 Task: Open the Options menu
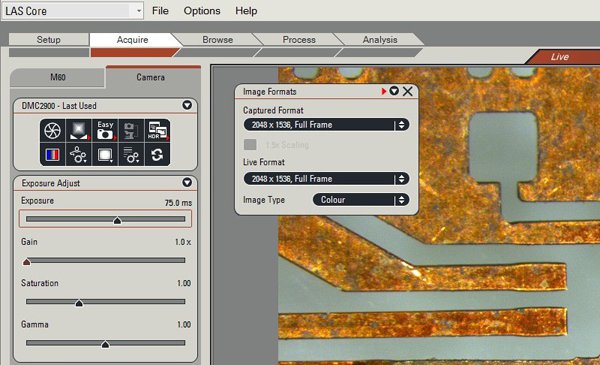click(x=202, y=11)
